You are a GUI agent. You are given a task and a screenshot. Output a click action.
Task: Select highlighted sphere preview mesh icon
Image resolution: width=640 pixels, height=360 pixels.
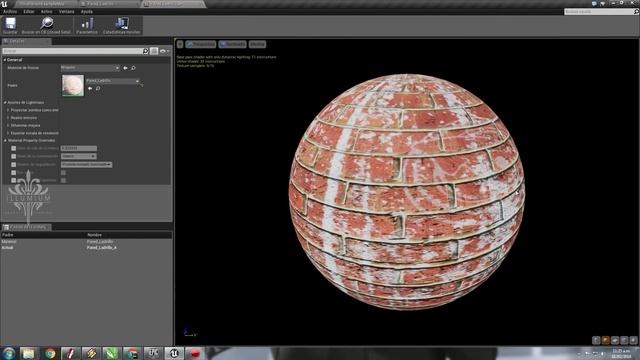point(605,340)
